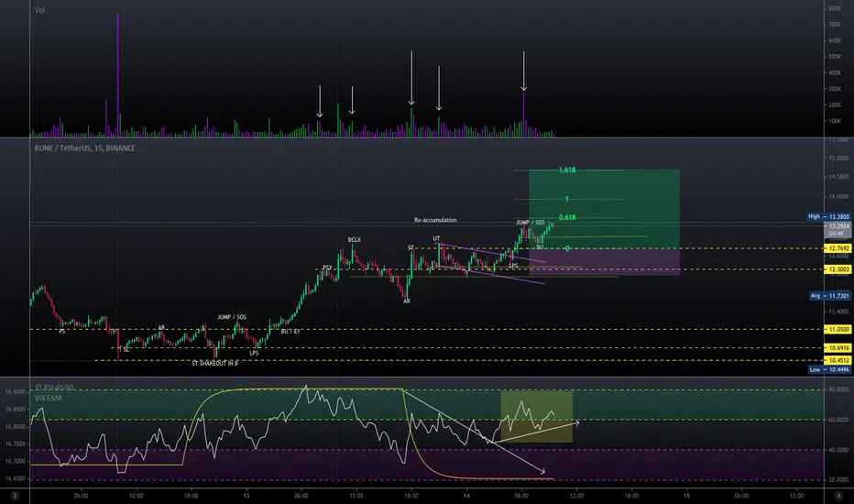The width and height of the screenshot is (854, 504).
Task: Select the ST SHAKEOUT IN B annotation
Action: tap(214, 364)
